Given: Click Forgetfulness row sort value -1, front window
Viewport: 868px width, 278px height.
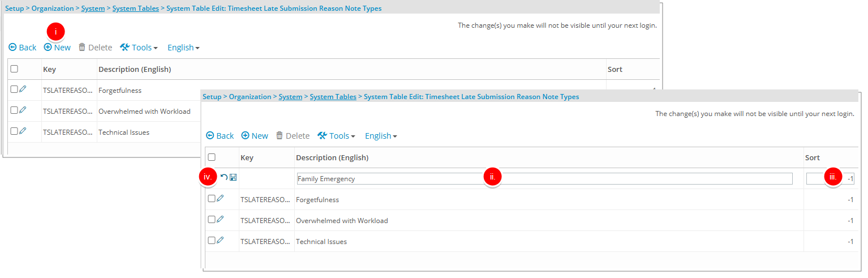Looking at the screenshot, I should click(850, 199).
